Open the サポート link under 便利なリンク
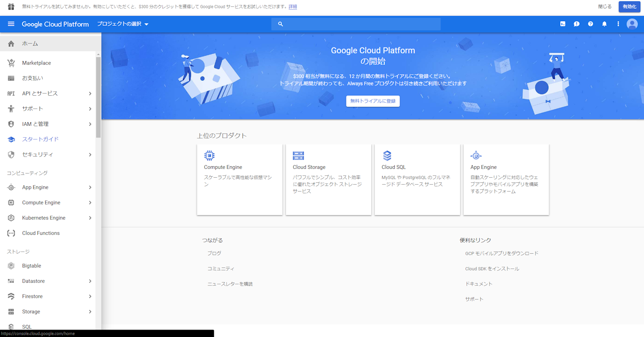The width and height of the screenshot is (644, 337). (x=474, y=299)
